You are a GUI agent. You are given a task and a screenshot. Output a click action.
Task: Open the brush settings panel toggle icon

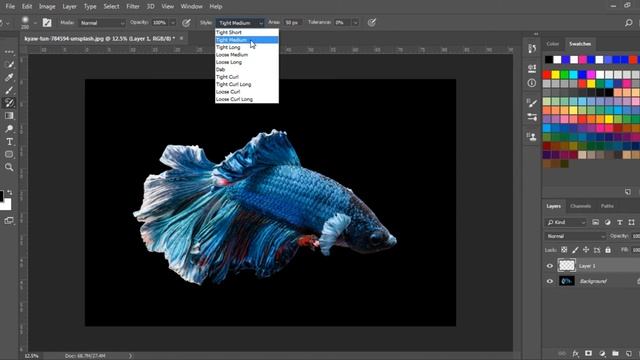pyautogui.click(x=47, y=23)
